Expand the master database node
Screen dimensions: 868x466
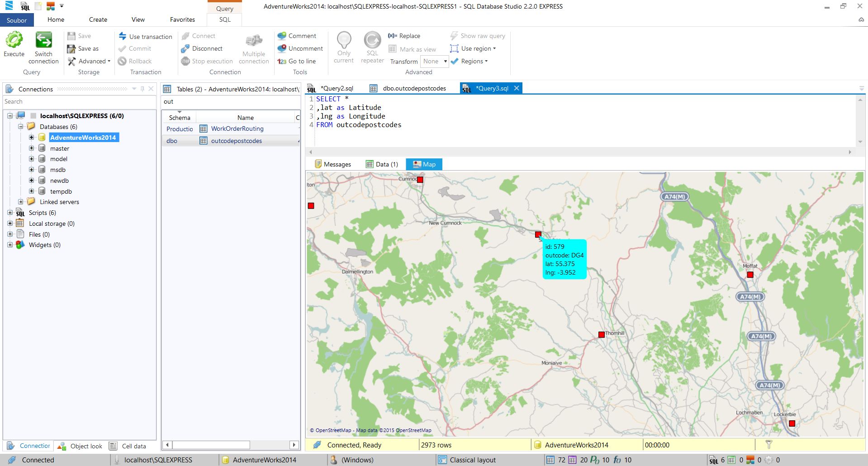(31, 148)
